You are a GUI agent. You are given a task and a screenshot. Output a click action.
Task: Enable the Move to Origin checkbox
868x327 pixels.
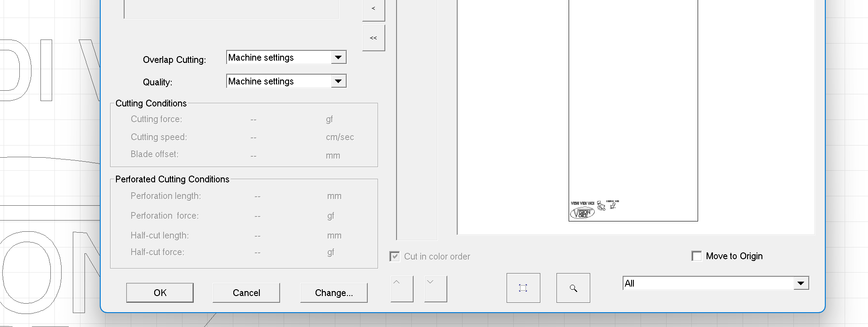click(x=697, y=256)
